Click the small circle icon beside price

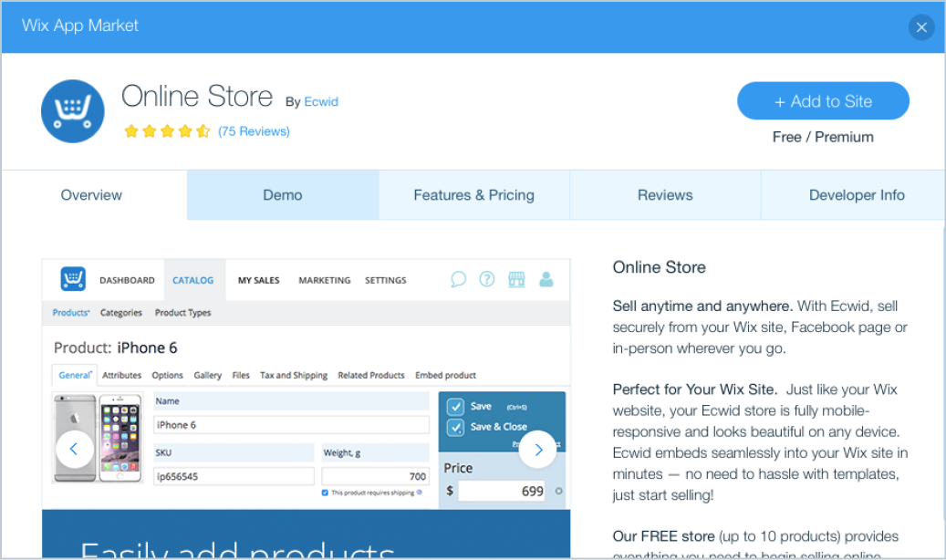click(x=558, y=491)
